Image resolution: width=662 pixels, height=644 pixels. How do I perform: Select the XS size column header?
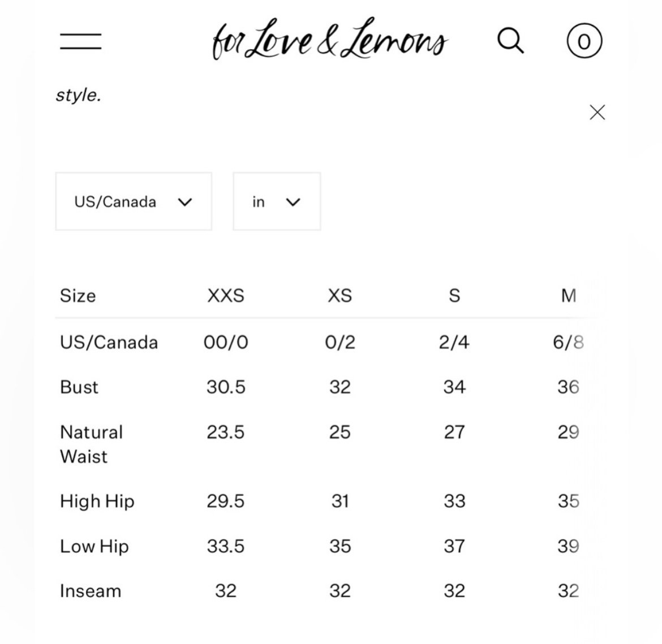(x=340, y=295)
